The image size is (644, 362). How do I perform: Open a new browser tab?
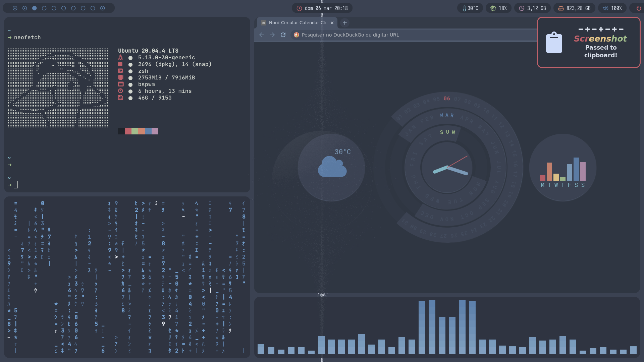coord(344,23)
